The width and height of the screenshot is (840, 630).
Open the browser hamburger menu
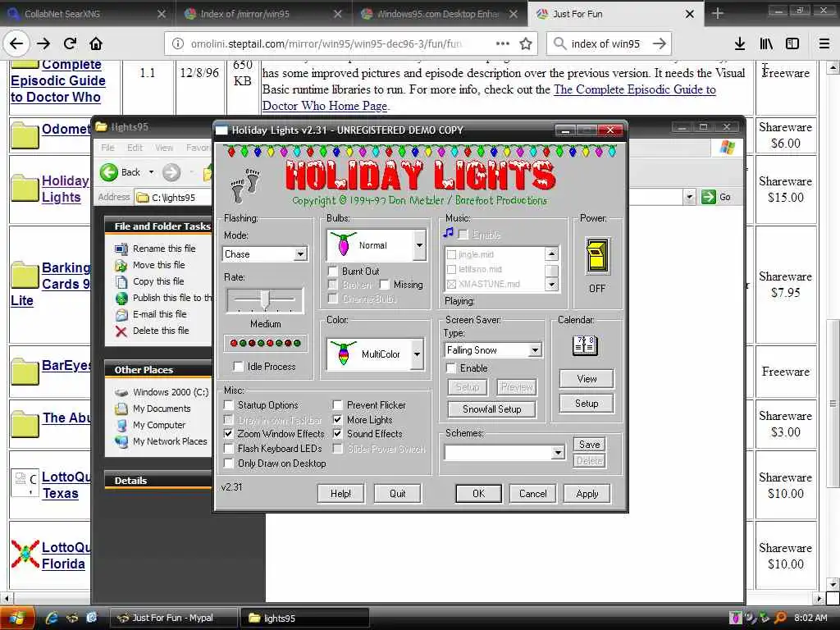[824, 43]
